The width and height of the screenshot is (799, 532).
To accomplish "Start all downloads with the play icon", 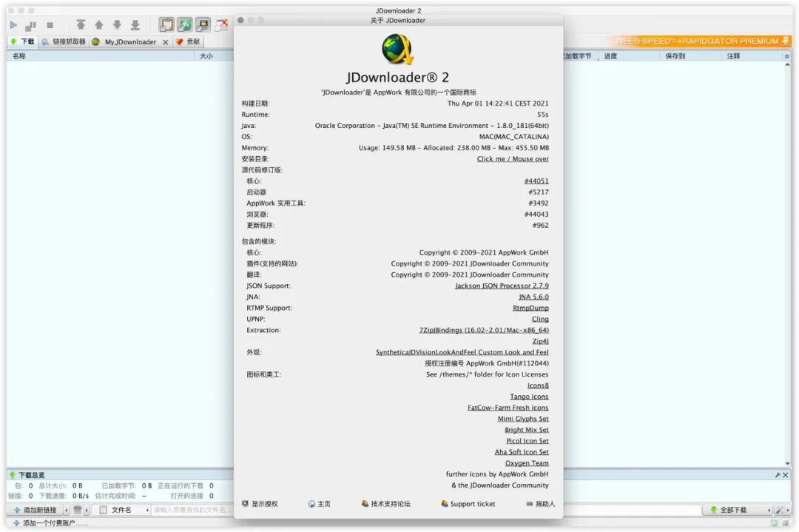I will click(14, 24).
